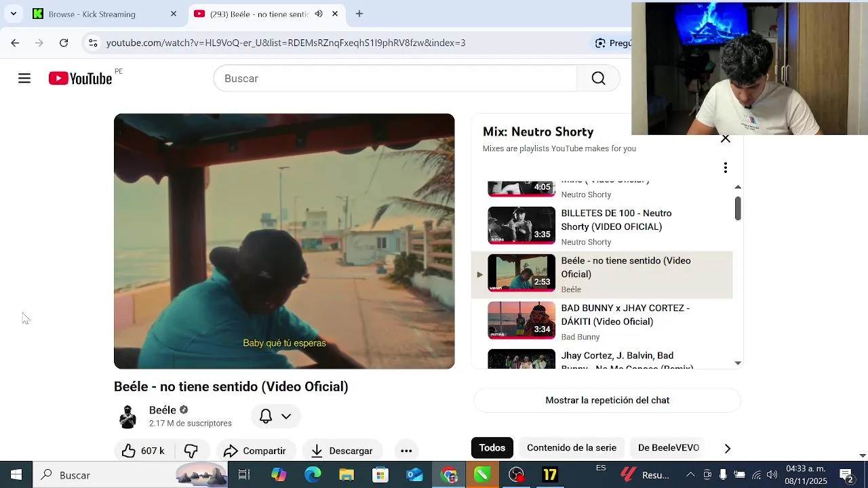Reload the current page

pyautogui.click(x=64, y=43)
